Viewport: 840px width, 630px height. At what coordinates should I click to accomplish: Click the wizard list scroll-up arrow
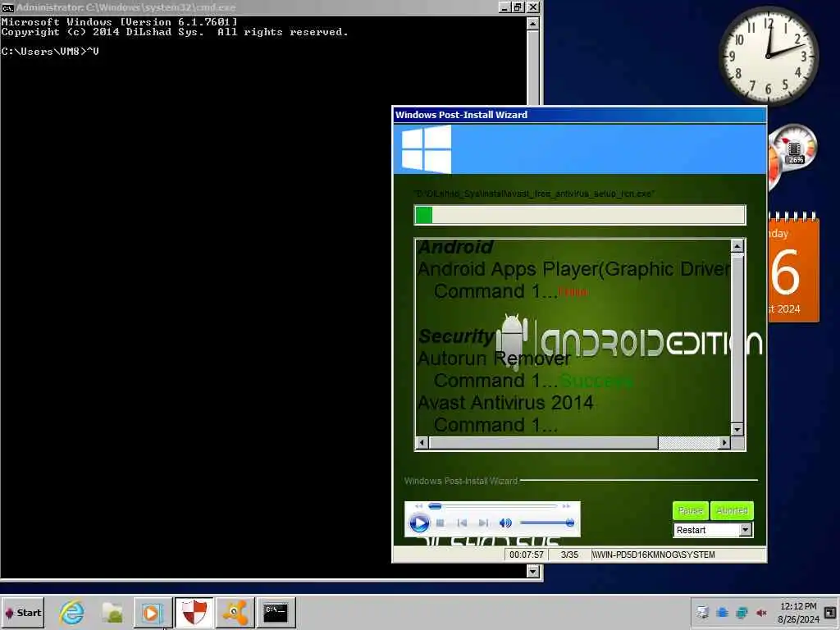[x=737, y=246]
